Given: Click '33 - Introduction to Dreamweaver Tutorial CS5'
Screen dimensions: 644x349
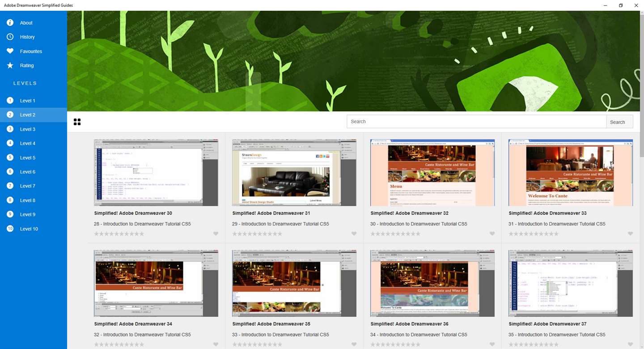Looking at the screenshot, I should (x=281, y=335).
